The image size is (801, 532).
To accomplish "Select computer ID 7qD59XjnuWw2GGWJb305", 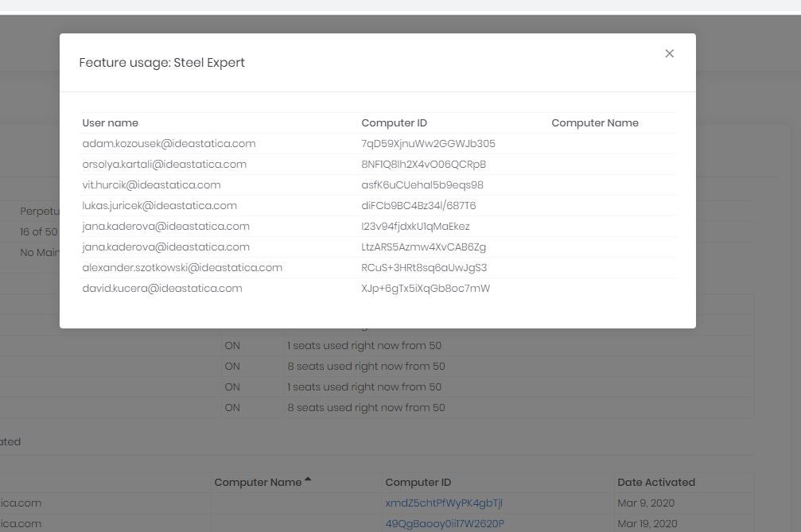I will tap(428, 143).
